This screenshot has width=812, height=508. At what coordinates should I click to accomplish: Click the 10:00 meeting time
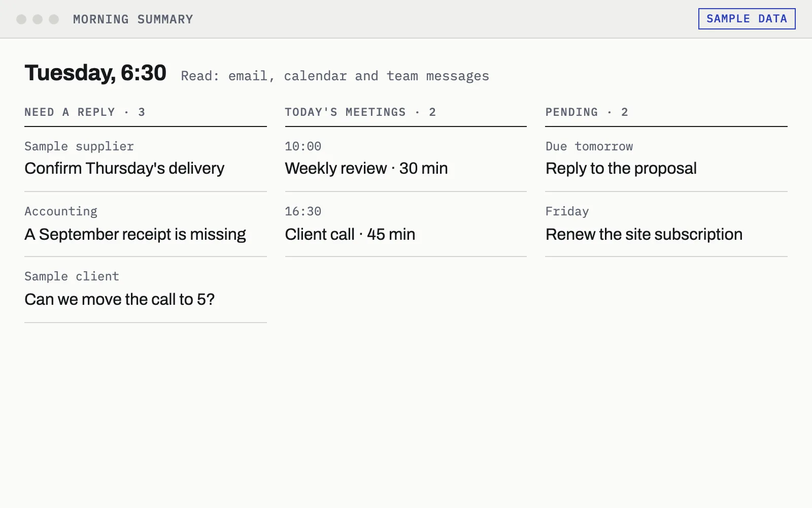point(303,146)
